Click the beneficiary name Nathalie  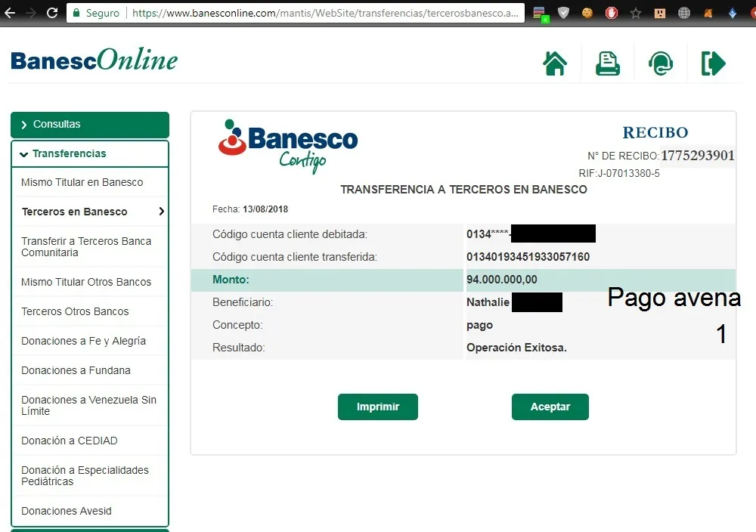tap(488, 302)
